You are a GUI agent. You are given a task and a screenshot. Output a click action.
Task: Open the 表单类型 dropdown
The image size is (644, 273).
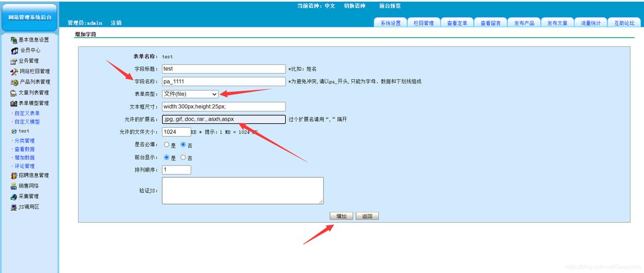(190, 94)
